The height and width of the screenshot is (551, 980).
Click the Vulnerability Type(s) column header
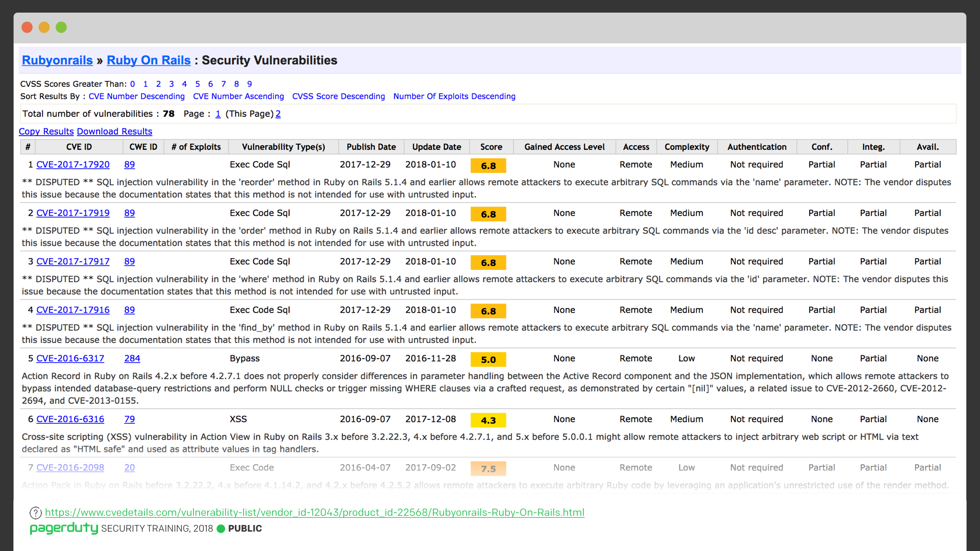284,147
